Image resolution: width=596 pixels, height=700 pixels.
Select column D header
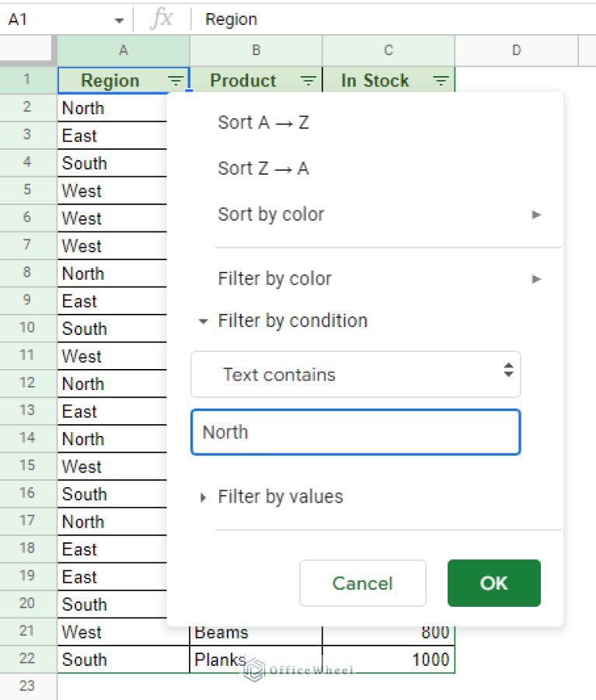point(516,50)
